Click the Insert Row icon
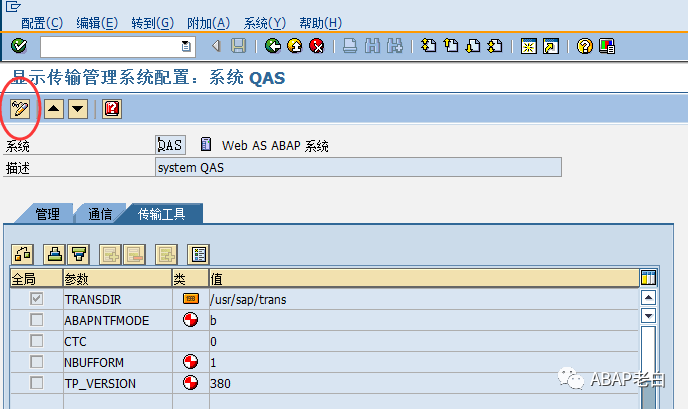Screen dimensions: 688x409 point(110,254)
